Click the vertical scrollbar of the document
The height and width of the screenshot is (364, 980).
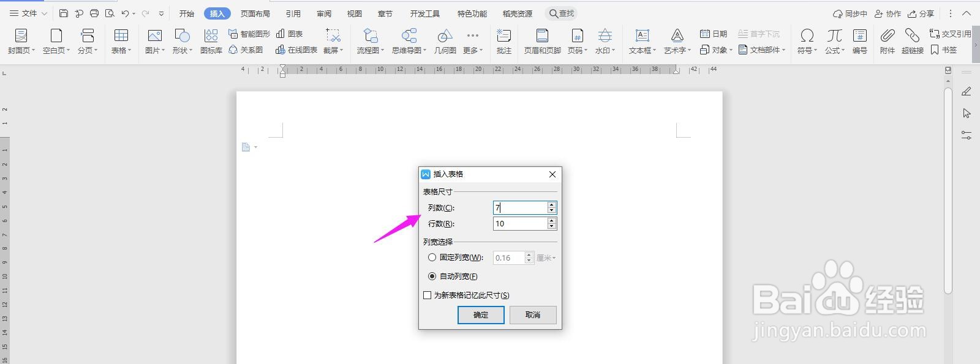(948, 190)
